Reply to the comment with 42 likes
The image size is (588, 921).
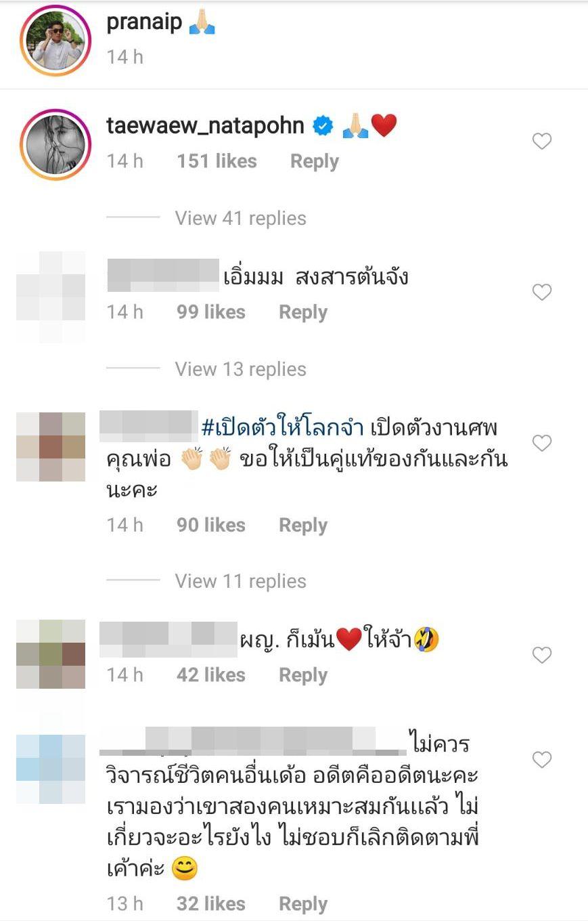click(x=303, y=675)
